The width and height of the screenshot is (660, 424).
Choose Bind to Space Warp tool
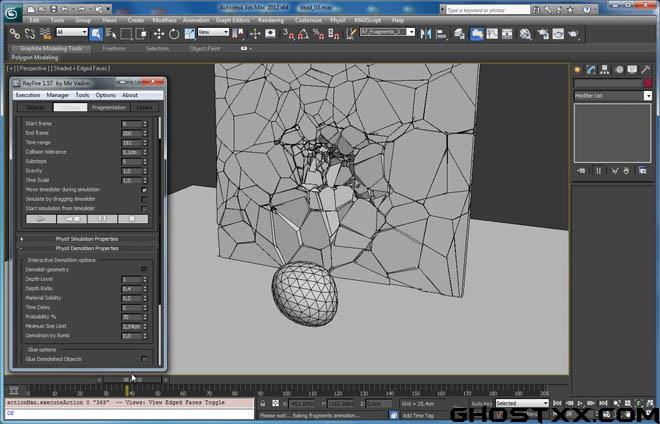(45, 34)
